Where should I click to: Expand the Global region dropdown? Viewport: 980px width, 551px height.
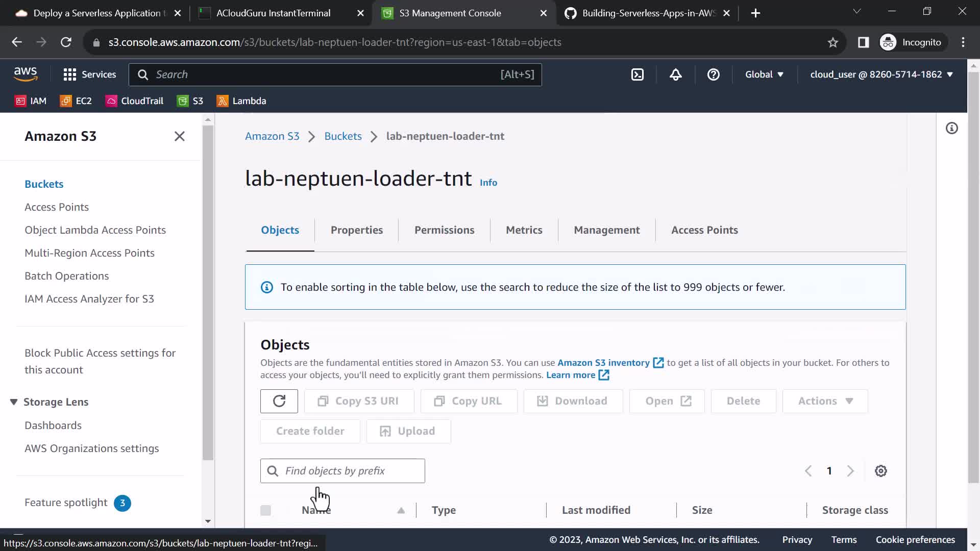click(x=764, y=74)
